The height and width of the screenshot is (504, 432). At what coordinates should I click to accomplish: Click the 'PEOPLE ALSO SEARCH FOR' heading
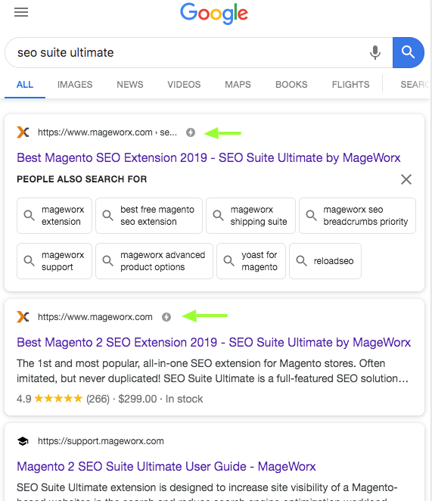click(x=82, y=179)
